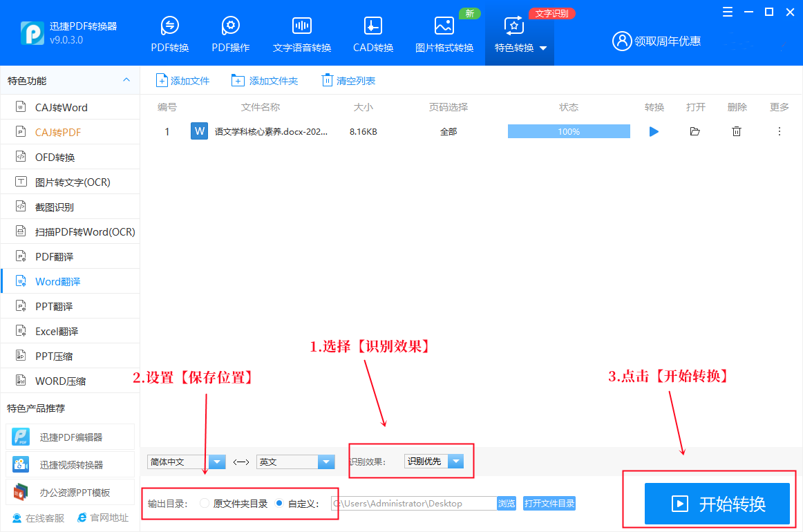
Task: Open 迅捷PDF编辑器 product recommendation
Action: click(70, 437)
